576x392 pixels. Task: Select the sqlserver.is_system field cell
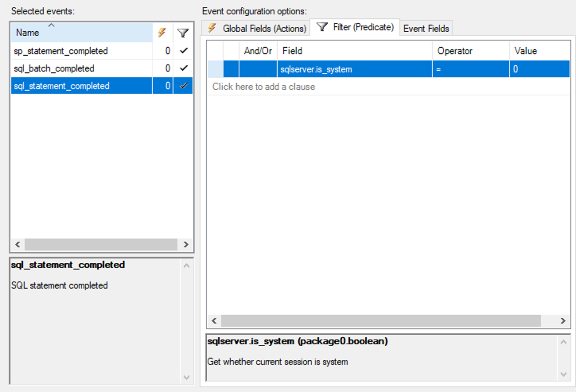point(354,69)
